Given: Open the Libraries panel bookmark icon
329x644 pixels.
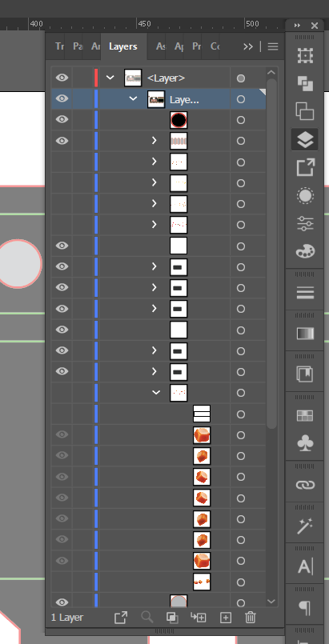Looking at the screenshot, I should tap(305, 374).
